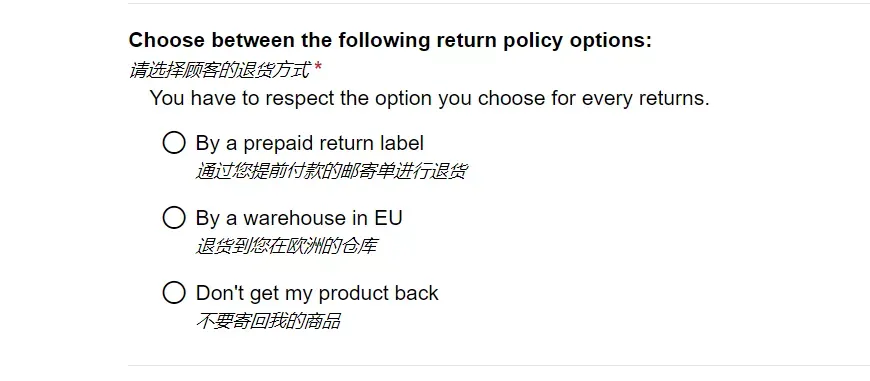
Task: Click the horizontal divider above the question heading
Action: (499, 3)
